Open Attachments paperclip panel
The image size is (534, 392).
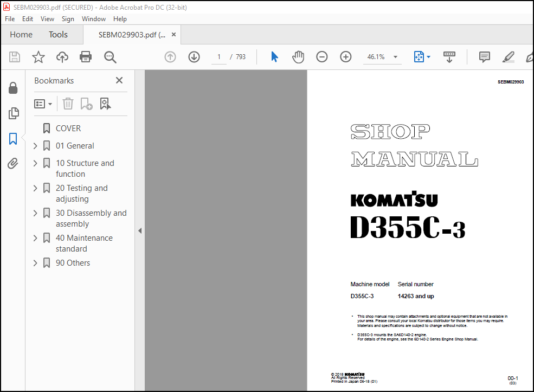point(13,164)
